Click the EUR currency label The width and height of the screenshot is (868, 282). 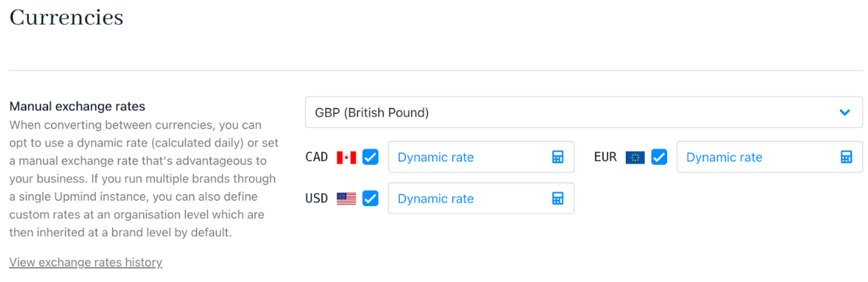pos(605,157)
